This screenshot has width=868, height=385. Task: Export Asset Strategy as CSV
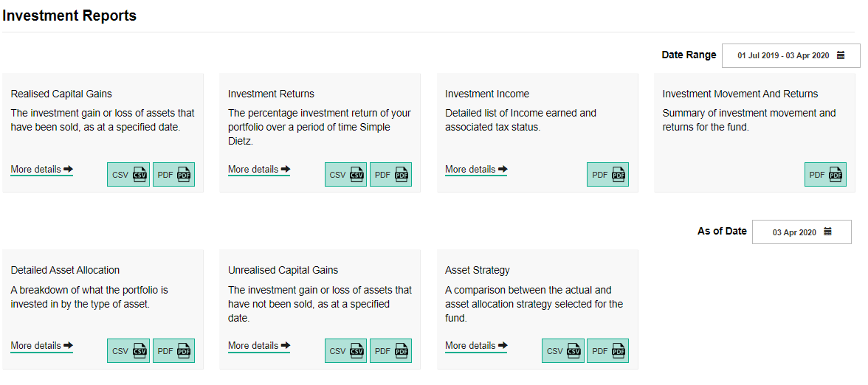563,351
